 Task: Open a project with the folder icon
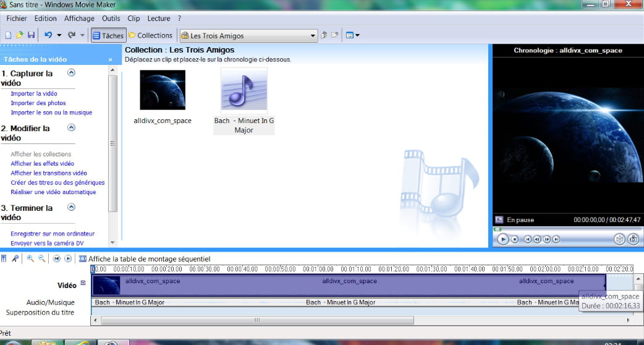tap(19, 35)
